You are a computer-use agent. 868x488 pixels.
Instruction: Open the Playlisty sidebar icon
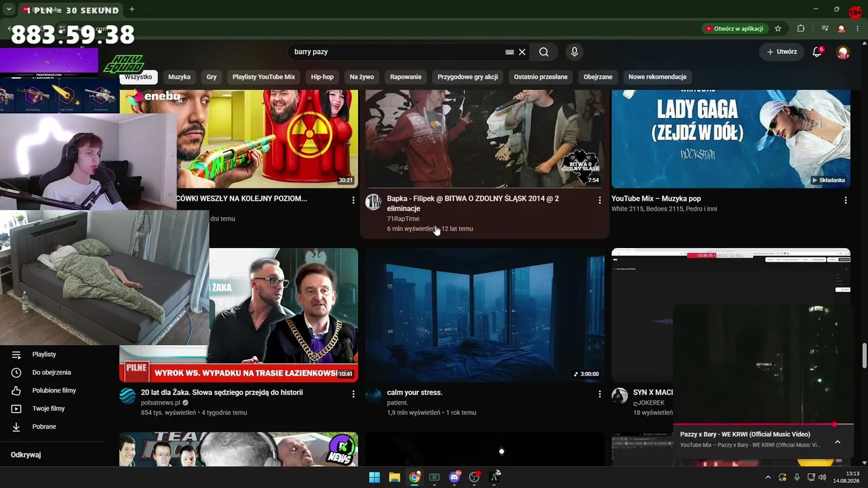click(x=16, y=354)
